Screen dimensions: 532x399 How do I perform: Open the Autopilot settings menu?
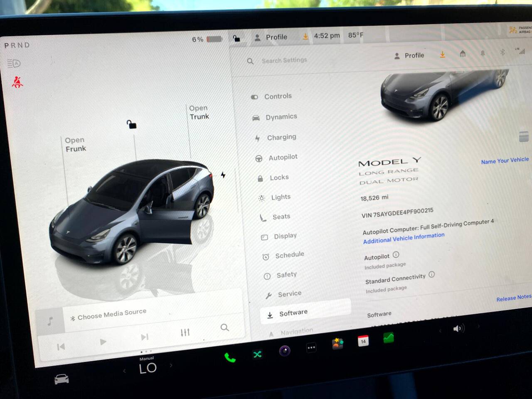coord(276,158)
